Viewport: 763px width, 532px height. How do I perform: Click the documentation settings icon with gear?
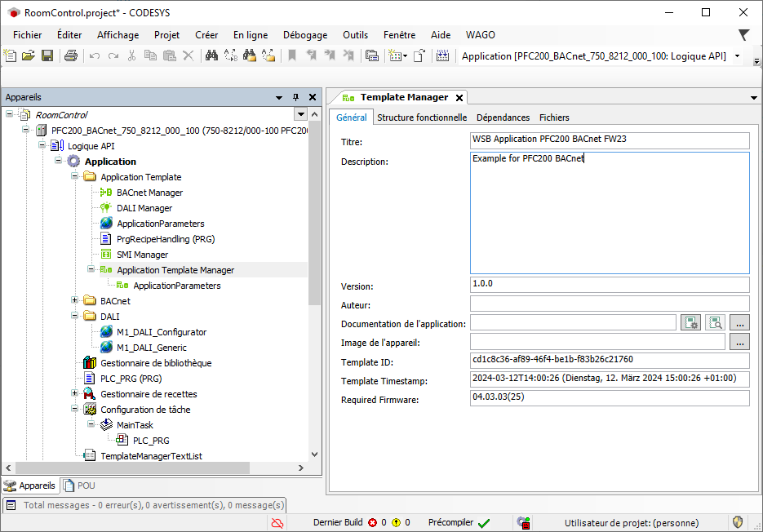(x=691, y=322)
